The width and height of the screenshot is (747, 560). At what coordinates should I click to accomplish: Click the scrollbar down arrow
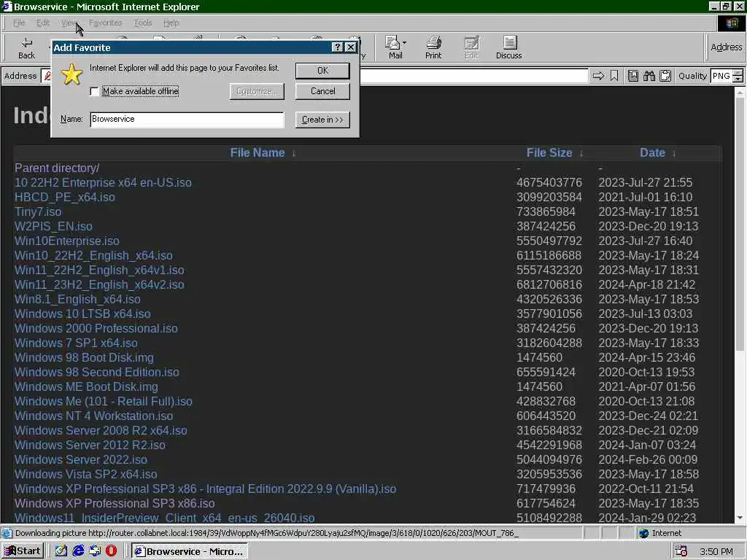pyautogui.click(x=740, y=518)
